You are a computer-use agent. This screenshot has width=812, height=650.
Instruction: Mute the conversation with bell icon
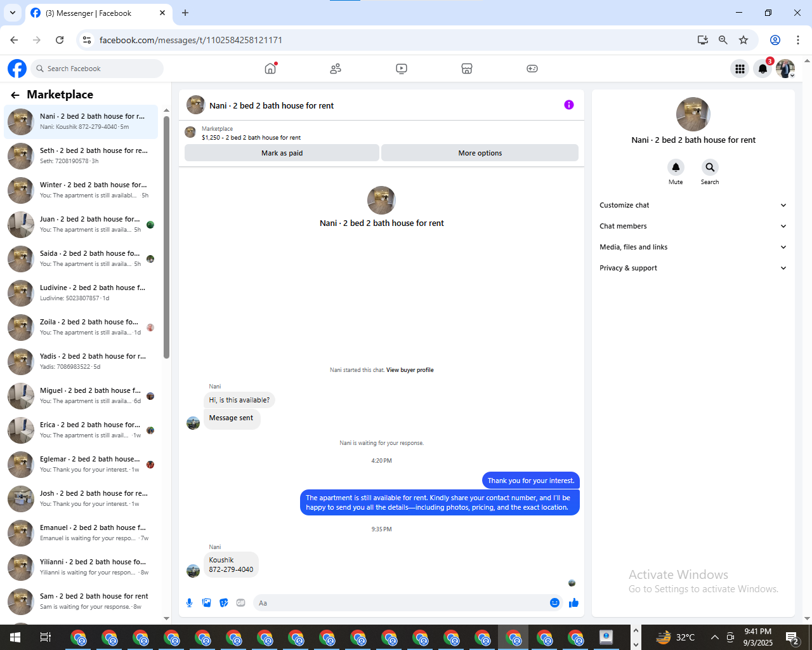pos(676,167)
